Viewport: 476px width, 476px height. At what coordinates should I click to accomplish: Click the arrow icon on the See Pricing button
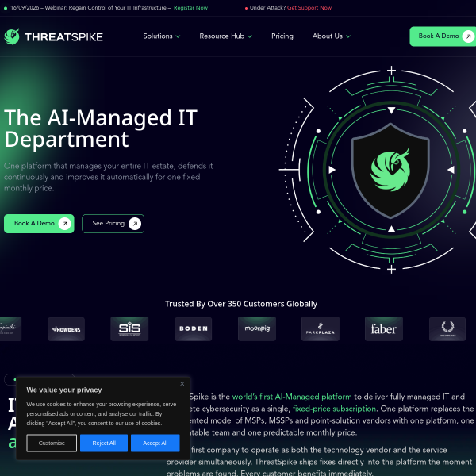(135, 224)
